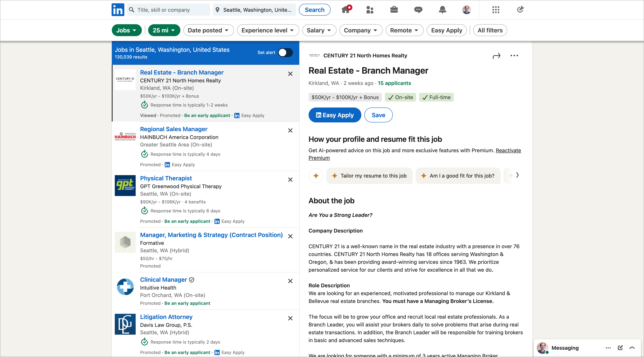Toggle the Set alert switch on
Screen dimensions: 644x357
tap(285, 53)
